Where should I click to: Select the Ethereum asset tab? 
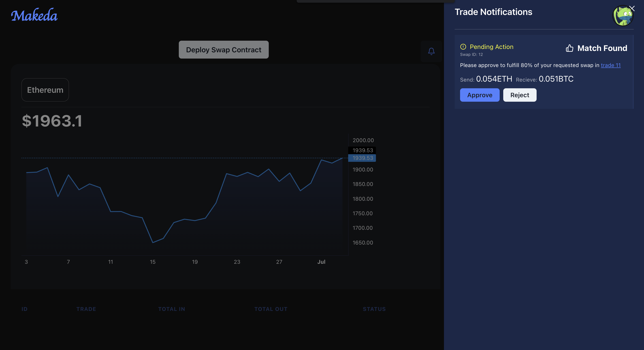point(45,90)
